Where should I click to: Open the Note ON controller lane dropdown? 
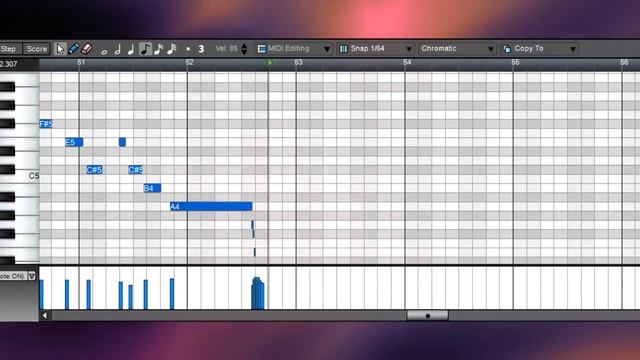31,276
